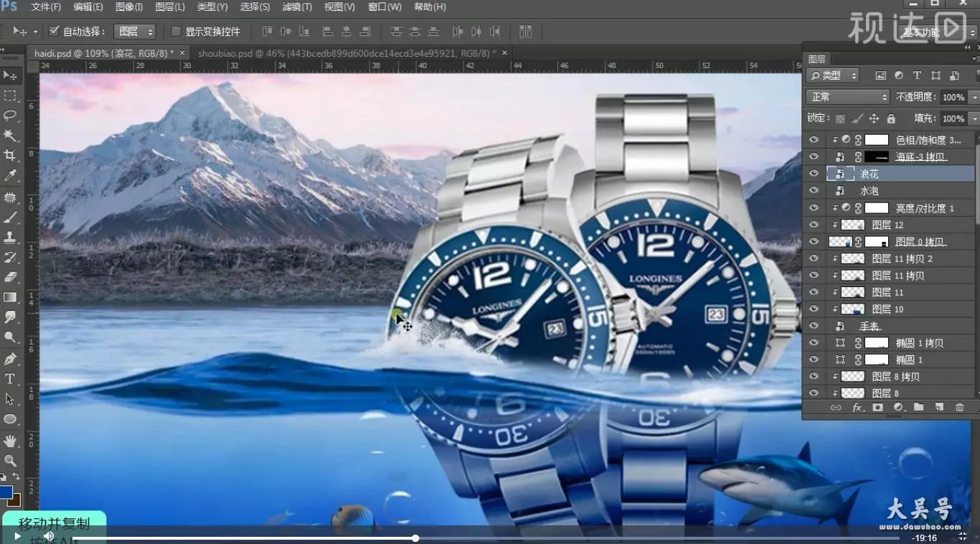
Task: Close the haidi.psd tab
Action: pyautogui.click(x=182, y=52)
